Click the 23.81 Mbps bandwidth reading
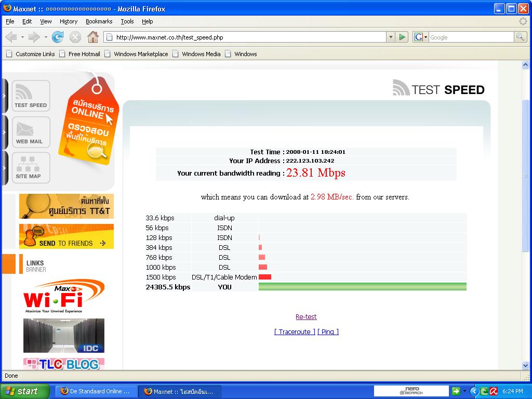The height and width of the screenshot is (399, 532). tap(316, 172)
